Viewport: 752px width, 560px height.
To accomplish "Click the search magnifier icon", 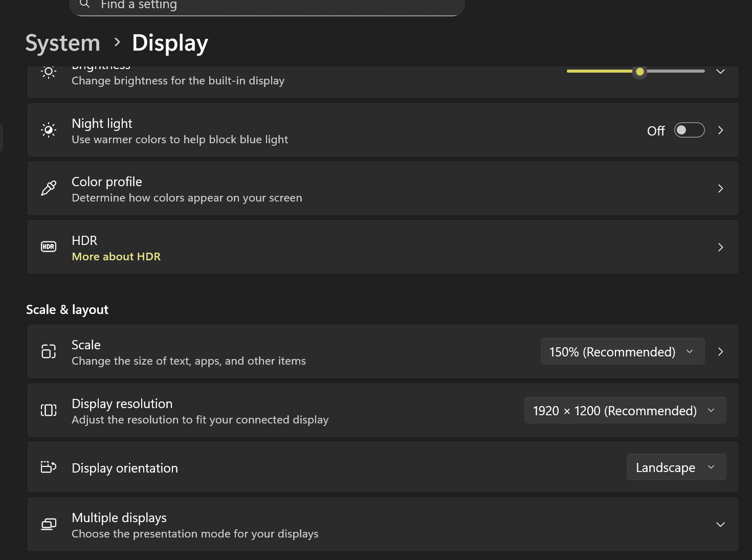I will 85,4.
